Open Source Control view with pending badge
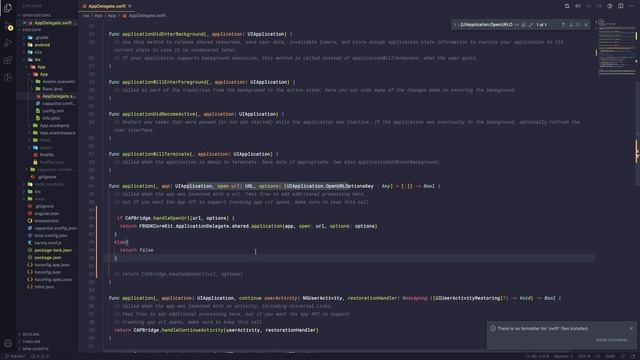The width and height of the screenshot is (640, 360). 8,27
